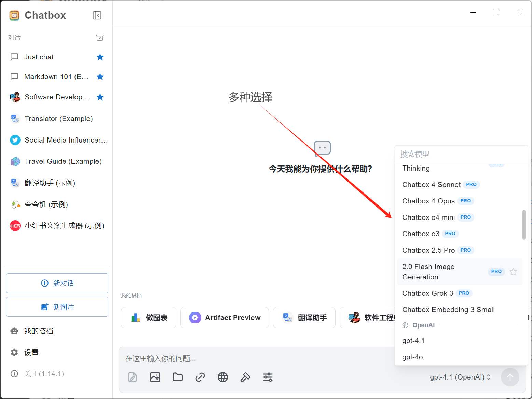Click the 今天我能为你提供什么帮助 heading
Screen dimensions: 532x399
(320, 169)
